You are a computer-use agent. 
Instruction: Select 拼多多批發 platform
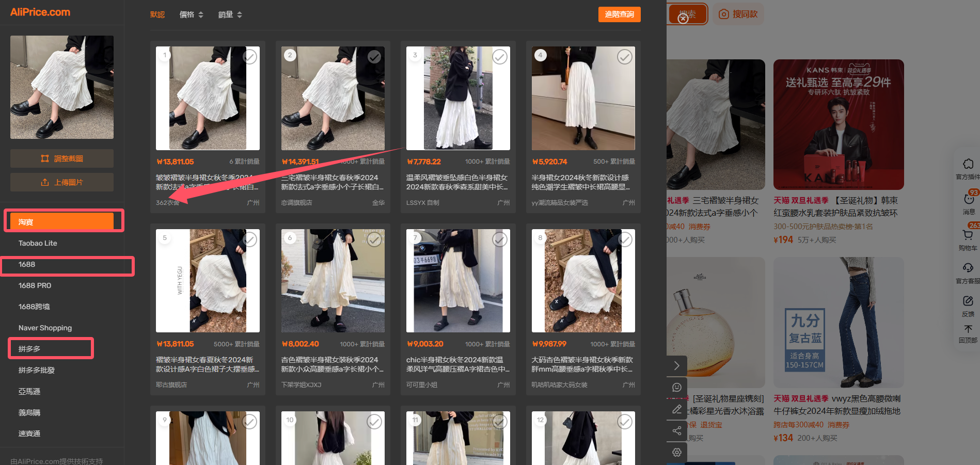(x=37, y=370)
